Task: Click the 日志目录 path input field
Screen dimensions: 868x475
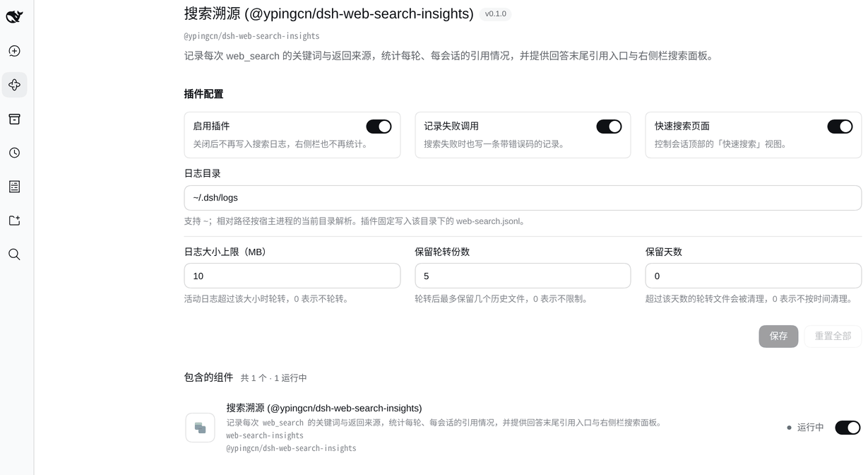Action: 523,198
